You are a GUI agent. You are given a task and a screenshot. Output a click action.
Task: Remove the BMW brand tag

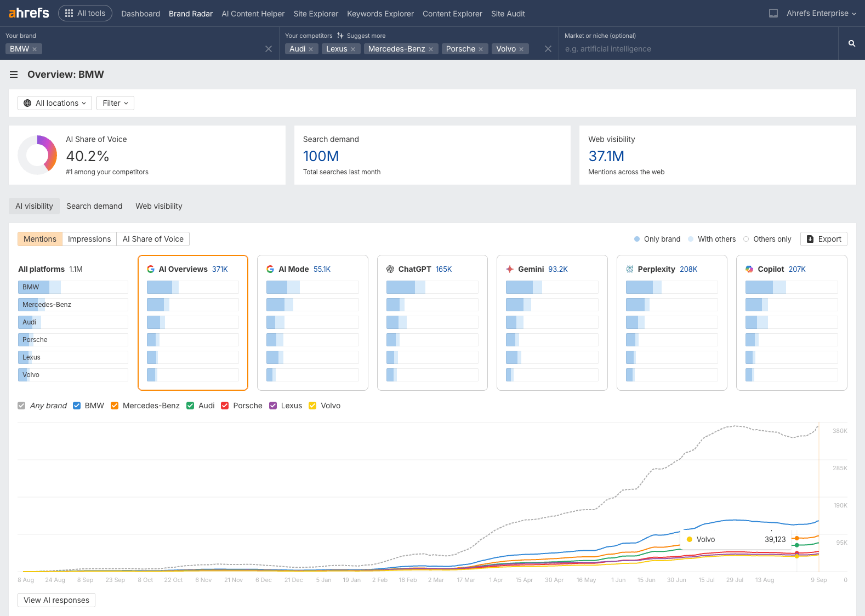pos(35,49)
